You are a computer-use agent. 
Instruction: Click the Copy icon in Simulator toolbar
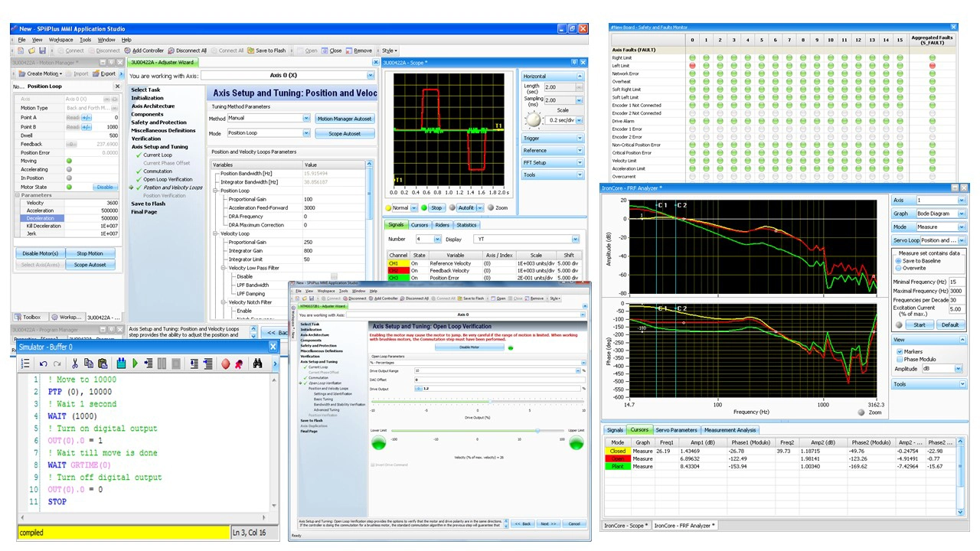pos(89,364)
